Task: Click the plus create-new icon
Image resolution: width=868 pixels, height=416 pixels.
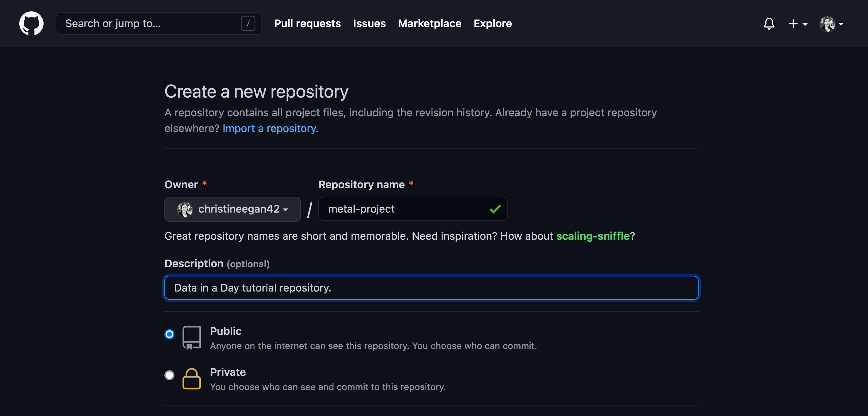Action: 793,24
